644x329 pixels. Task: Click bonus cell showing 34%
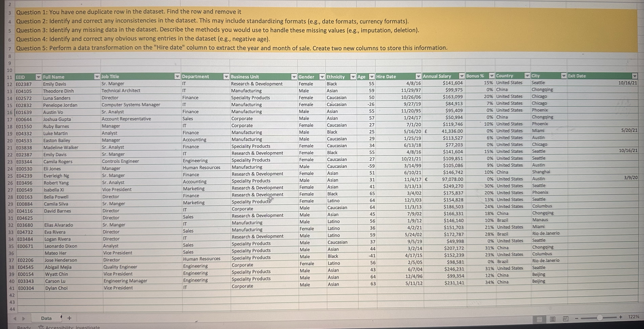481,282
